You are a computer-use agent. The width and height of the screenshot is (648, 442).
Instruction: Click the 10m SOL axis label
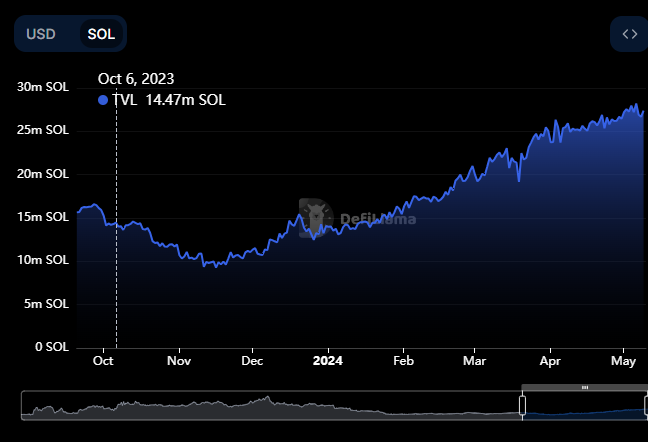pyautogui.click(x=43, y=260)
